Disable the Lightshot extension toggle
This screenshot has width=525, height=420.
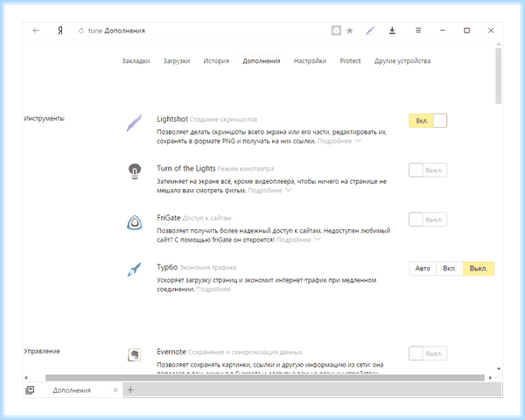click(428, 121)
